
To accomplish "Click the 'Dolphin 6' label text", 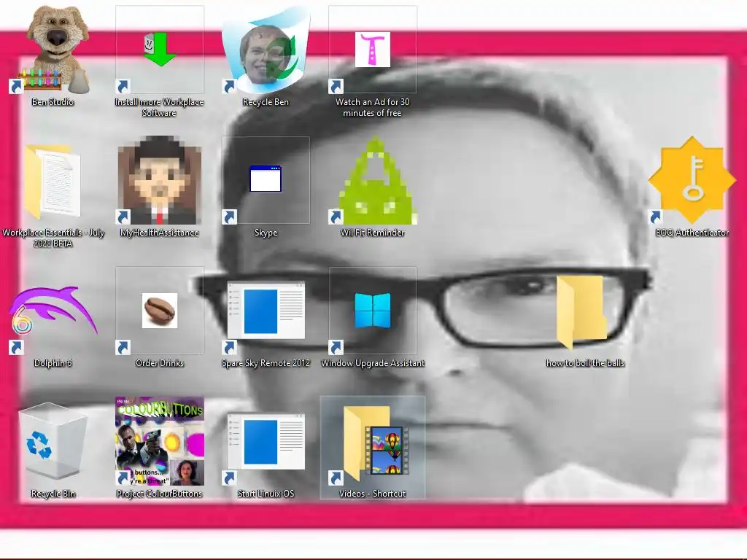I will click(x=53, y=363).
